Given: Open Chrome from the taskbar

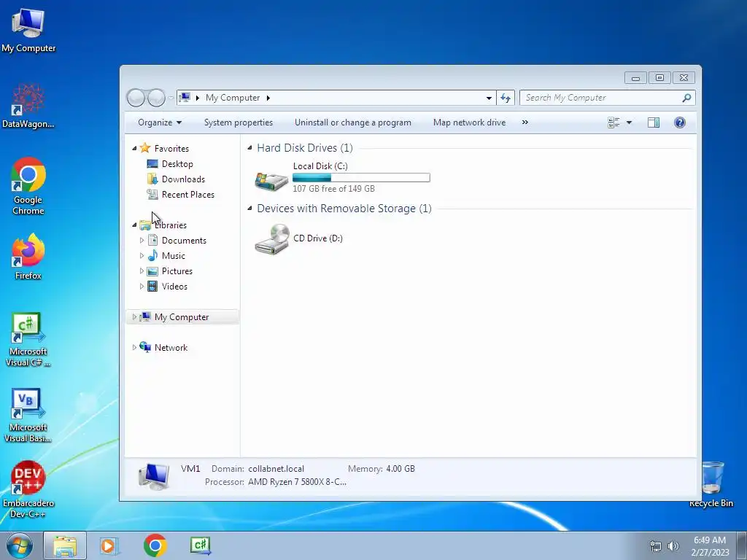Looking at the screenshot, I should pyautogui.click(x=155, y=545).
